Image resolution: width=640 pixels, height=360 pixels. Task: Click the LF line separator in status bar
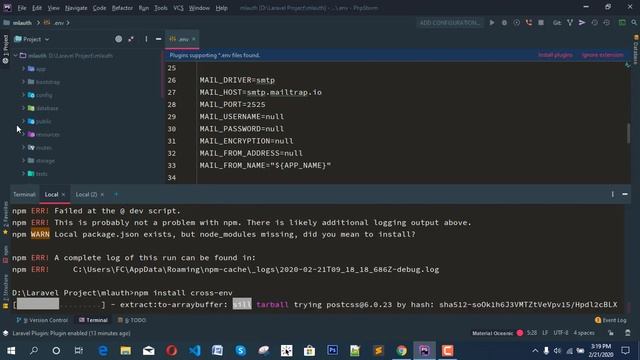pos(545,333)
